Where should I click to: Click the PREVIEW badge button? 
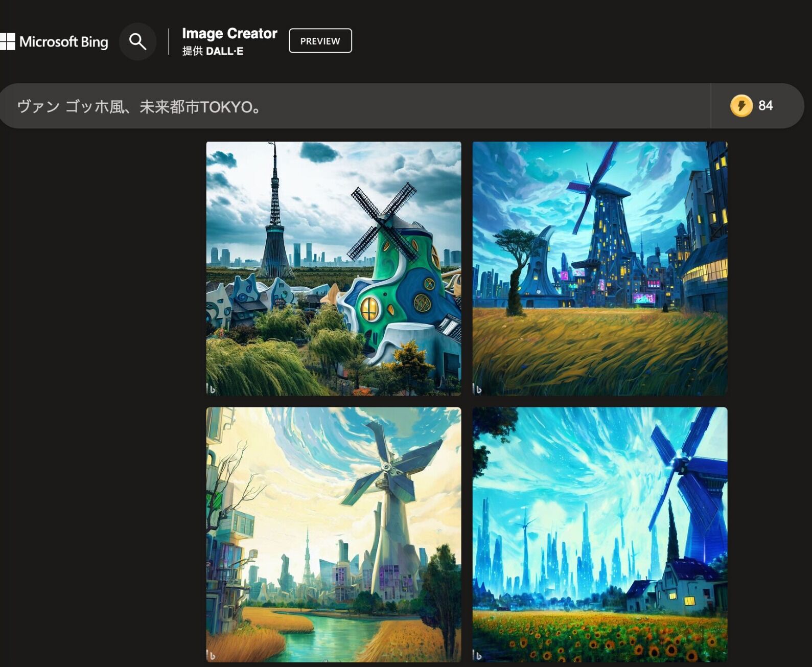coord(320,41)
